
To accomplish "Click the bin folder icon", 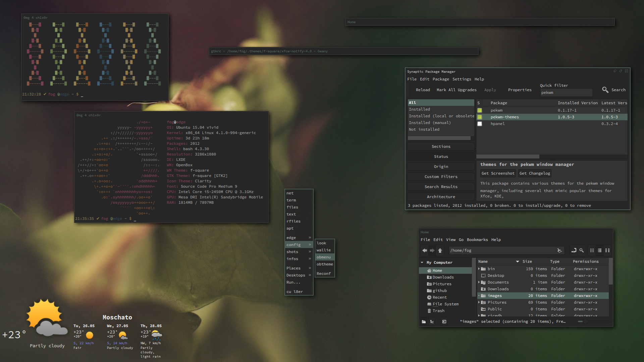I will [x=483, y=269].
